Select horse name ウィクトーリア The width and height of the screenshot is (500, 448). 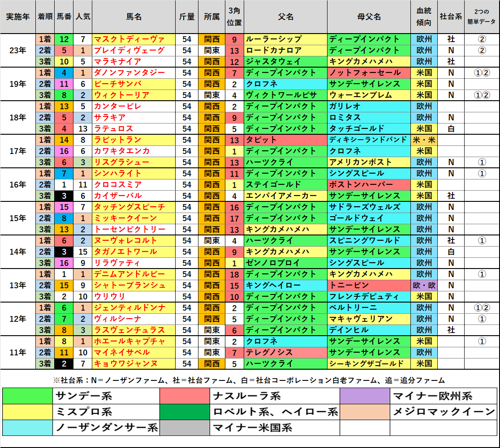click(134, 95)
